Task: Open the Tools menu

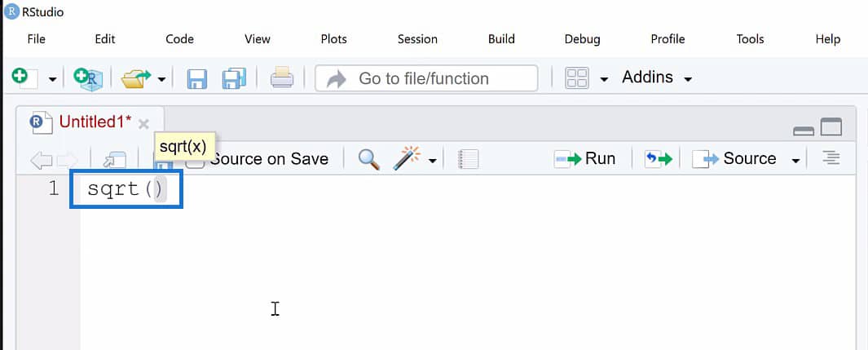Action: [x=750, y=39]
